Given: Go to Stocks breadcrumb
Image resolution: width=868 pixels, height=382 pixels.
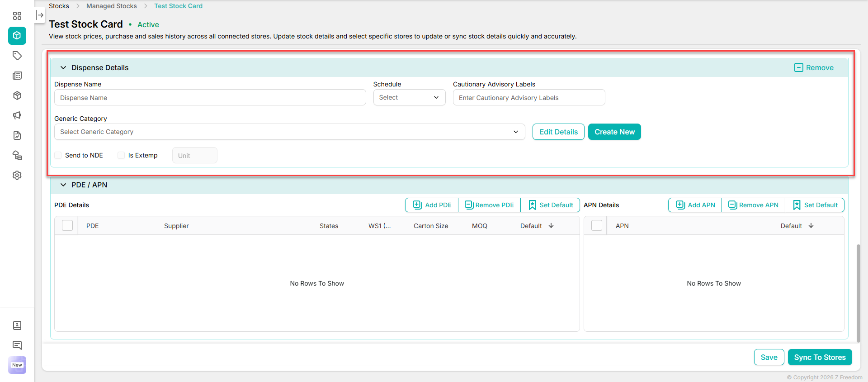Looking at the screenshot, I should coord(59,6).
